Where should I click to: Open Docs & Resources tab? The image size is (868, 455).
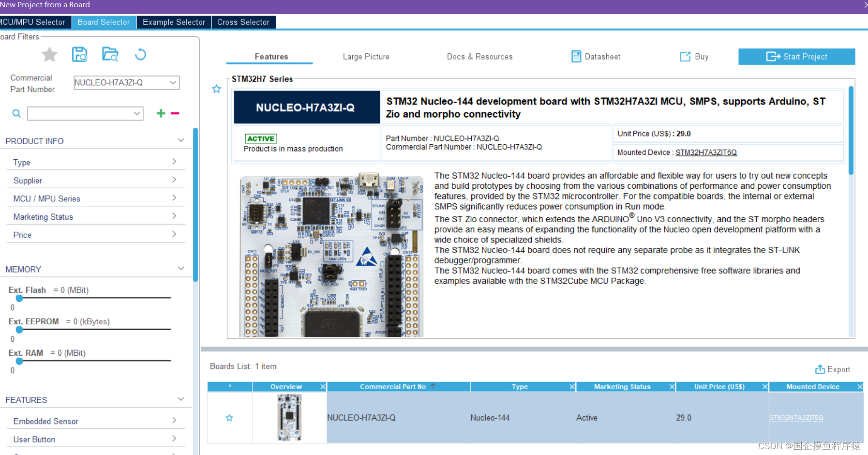click(479, 57)
